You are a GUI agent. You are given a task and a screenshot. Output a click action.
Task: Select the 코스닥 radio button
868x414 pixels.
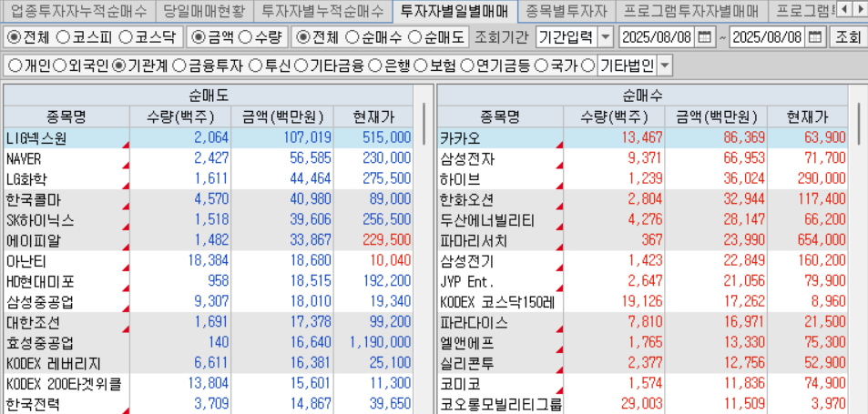click(127, 37)
